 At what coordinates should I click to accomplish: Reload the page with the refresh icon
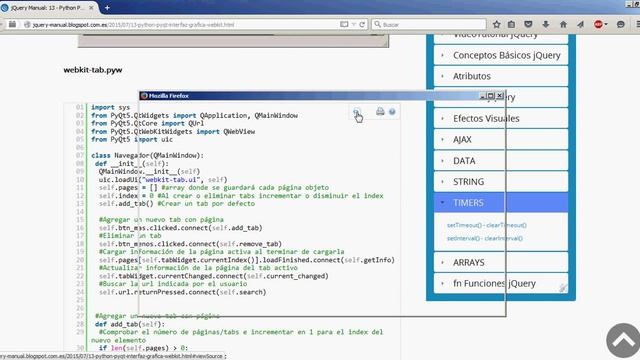point(362,24)
